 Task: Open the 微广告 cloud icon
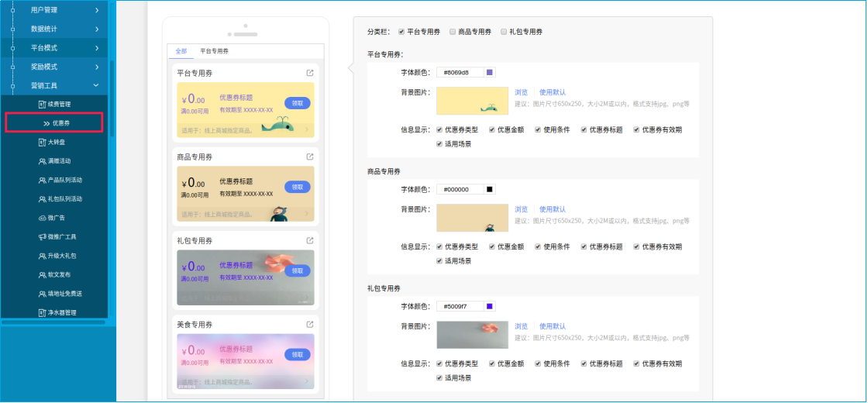[x=42, y=218]
